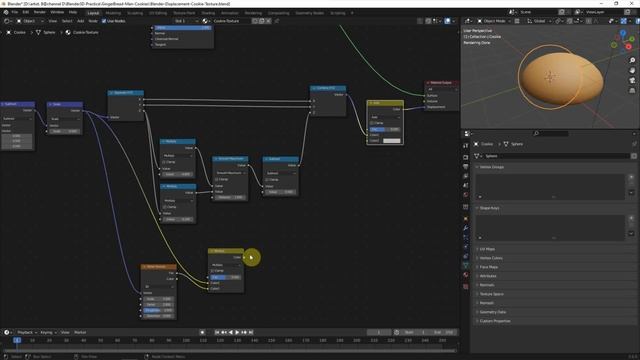Open Object Mode dropdown in viewport header
This screenshot has width=640, height=360.
point(494,21)
